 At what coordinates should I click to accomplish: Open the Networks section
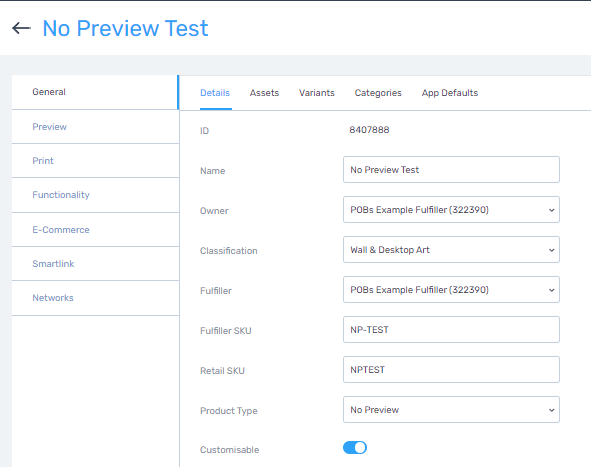tap(95, 298)
